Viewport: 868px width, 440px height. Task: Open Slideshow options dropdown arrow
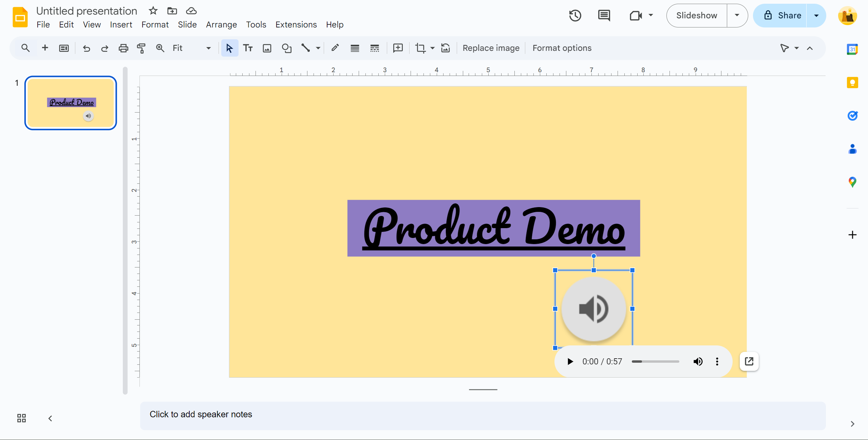(x=737, y=15)
